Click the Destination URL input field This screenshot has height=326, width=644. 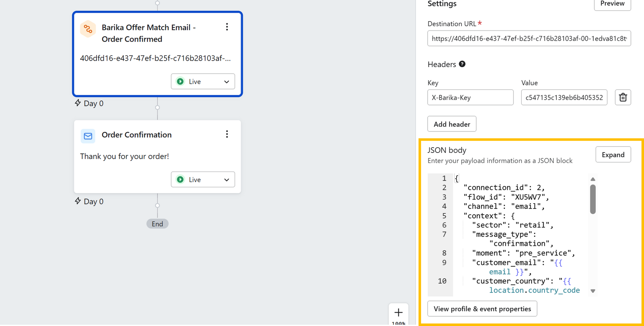(x=529, y=39)
